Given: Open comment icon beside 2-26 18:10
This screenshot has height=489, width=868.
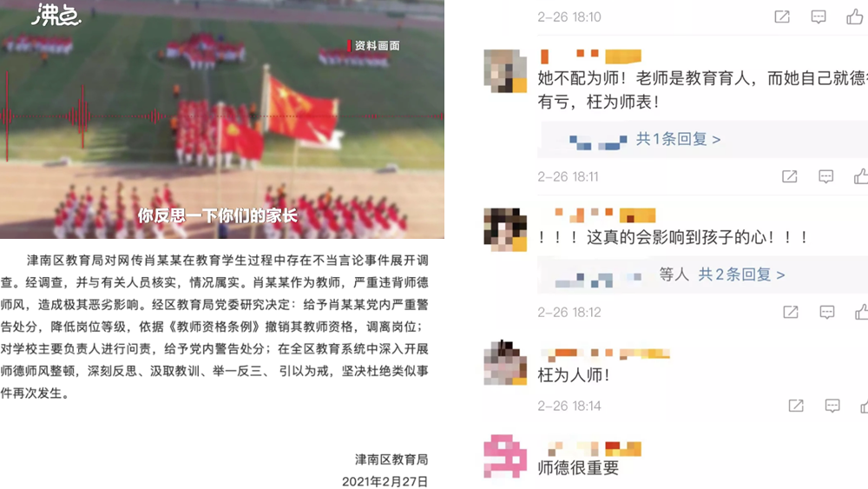Looking at the screenshot, I should pyautogui.click(x=819, y=17).
